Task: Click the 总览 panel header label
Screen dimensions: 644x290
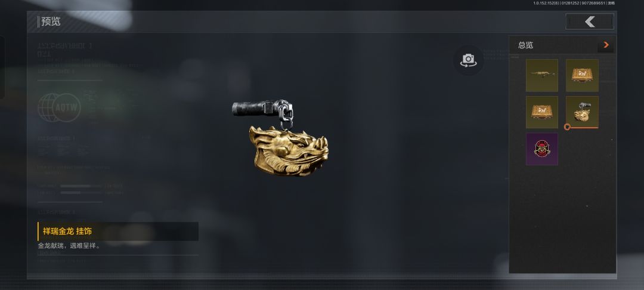Action: [x=525, y=45]
